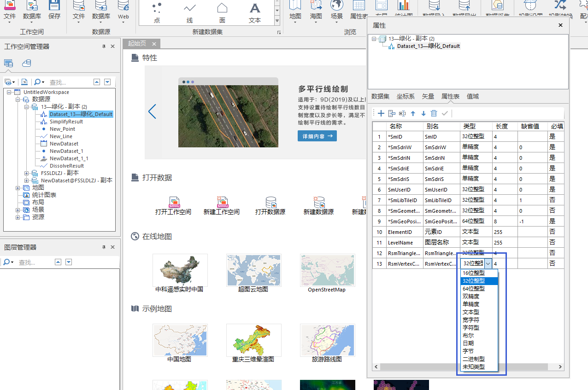Click the New Workspace icon
This screenshot has height=390, width=588.
(x=223, y=202)
